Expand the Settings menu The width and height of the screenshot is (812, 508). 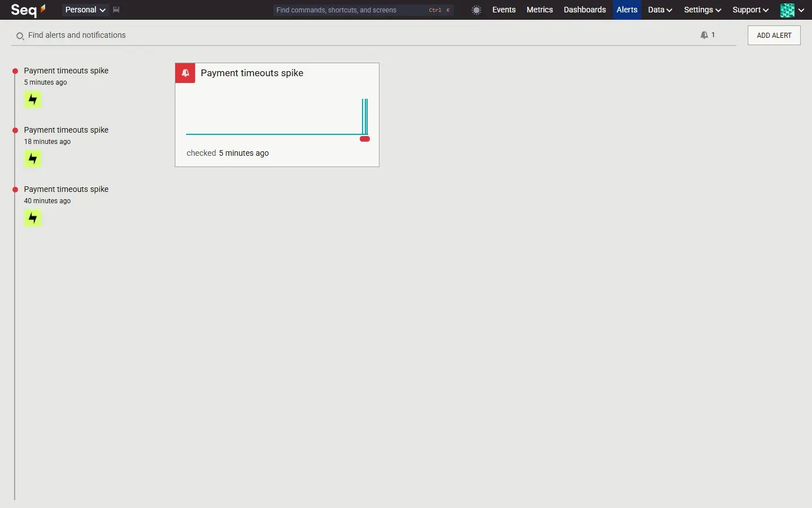(x=703, y=10)
